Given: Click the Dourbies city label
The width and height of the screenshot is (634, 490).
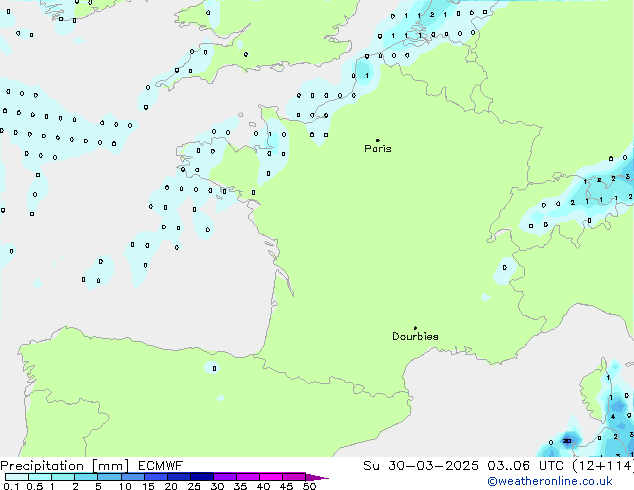Looking at the screenshot, I should pyautogui.click(x=415, y=336).
